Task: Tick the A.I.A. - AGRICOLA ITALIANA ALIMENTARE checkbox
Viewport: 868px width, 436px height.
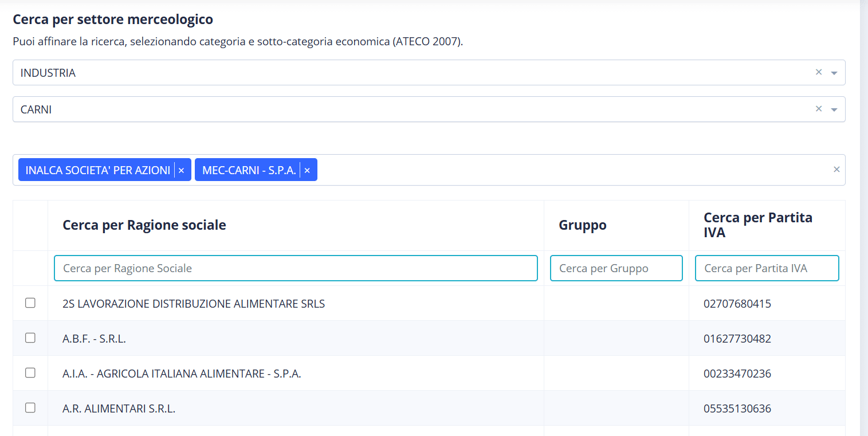Action: click(x=30, y=373)
